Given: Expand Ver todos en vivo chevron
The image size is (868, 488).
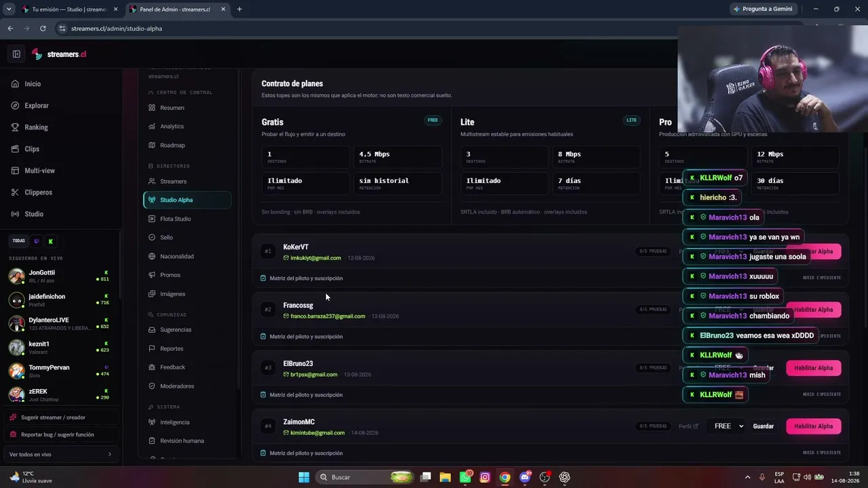Looking at the screenshot, I should (x=110, y=454).
